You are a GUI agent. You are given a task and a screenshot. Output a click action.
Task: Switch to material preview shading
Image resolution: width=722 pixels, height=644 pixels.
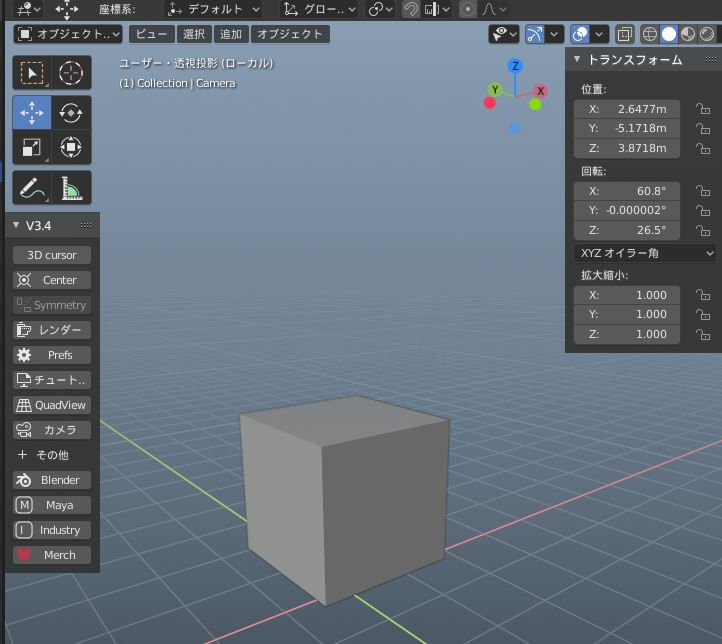(687, 34)
